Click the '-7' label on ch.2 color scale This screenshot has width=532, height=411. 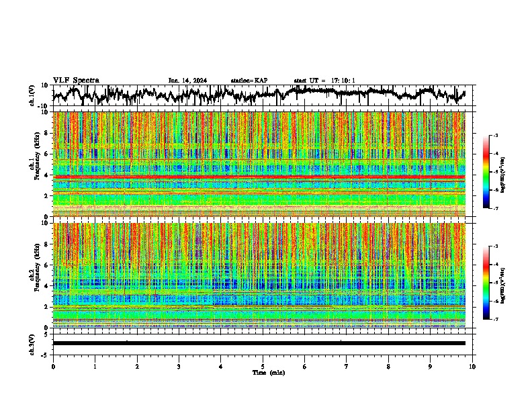pos(495,319)
